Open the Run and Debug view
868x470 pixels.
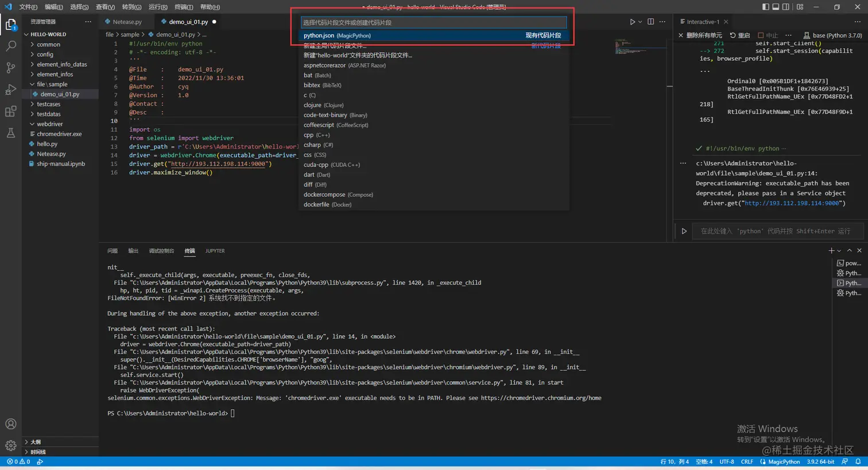coord(11,90)
